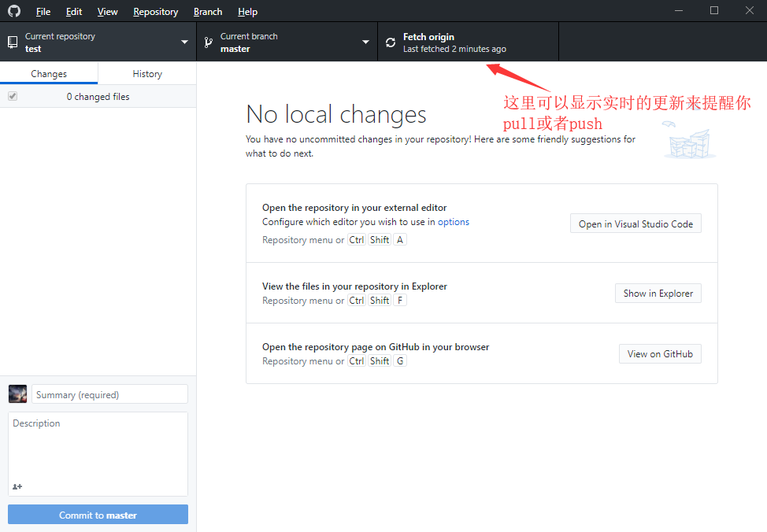
Task: Focus the Summary (required) input field
Action: click(109, 394)
